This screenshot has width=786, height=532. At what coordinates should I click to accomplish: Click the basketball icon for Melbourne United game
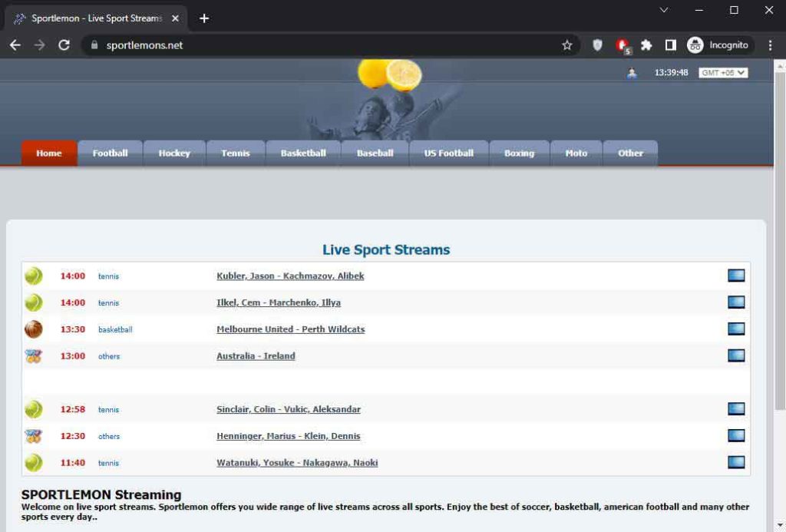[x=33, y=329]
